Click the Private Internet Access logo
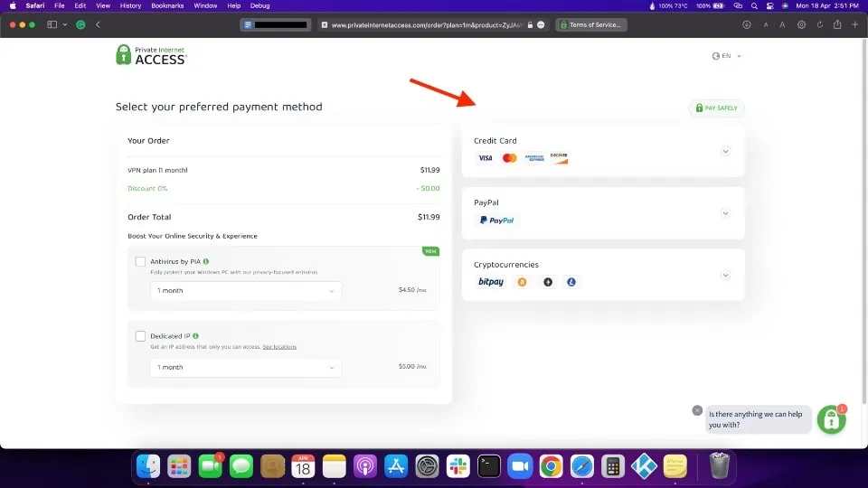This screenshot has height=488, width=868. pyautogui.click(x=151, y=55)
